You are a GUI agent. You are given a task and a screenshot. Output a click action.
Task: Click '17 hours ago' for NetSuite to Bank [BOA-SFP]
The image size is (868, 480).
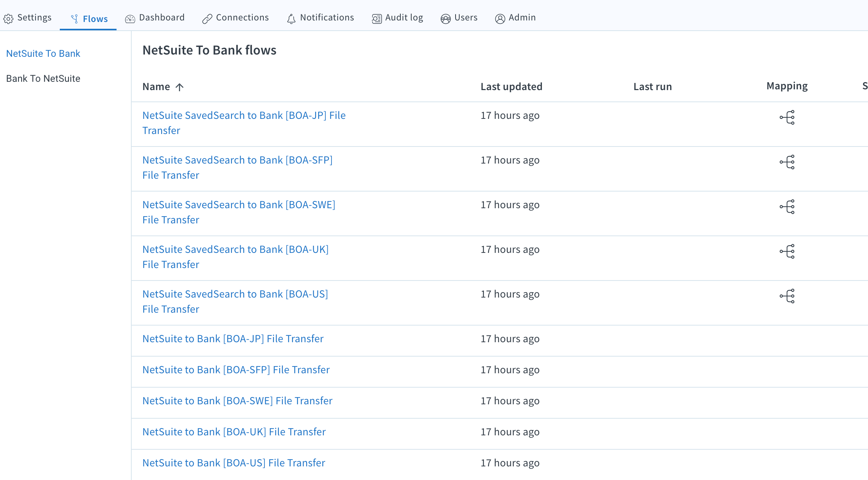point(510,370)
